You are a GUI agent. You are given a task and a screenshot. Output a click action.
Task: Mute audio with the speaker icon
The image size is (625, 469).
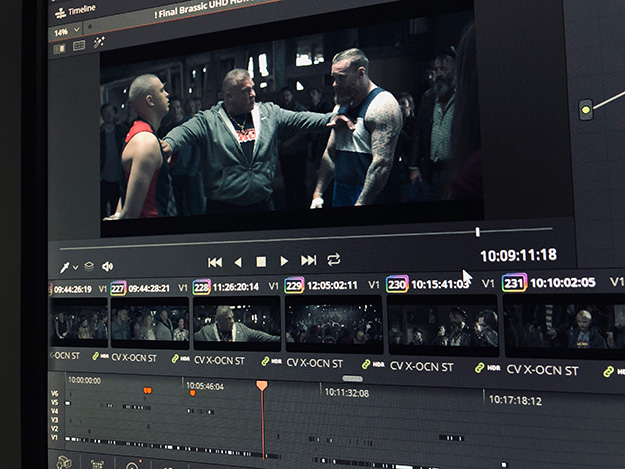tap(107, 266)
